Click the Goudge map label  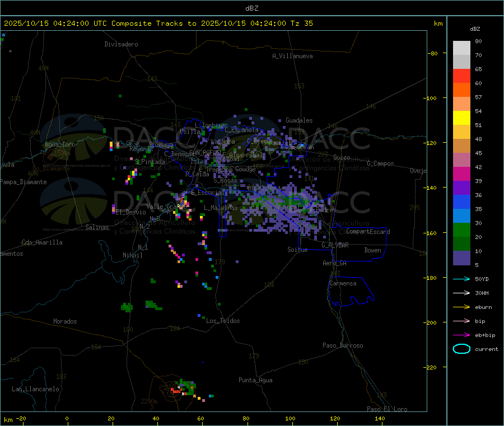click(245, 169)
